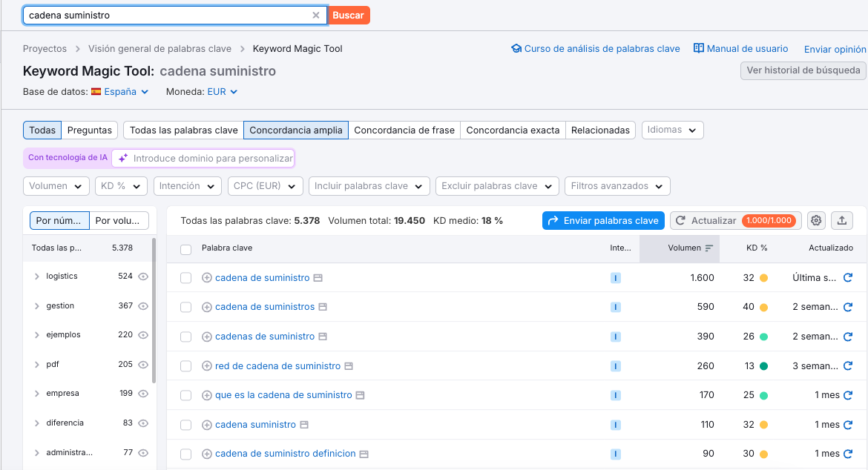Select the Concordancia exacta tab
868x470 pixels.
tap(513, 130)
